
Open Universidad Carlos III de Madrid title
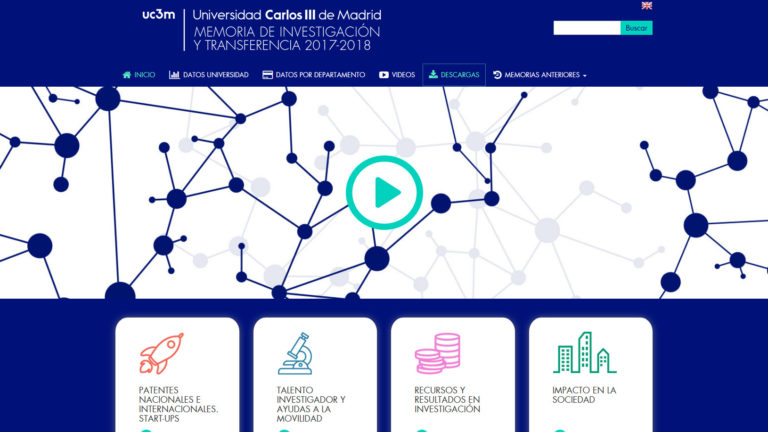point(287,15)
